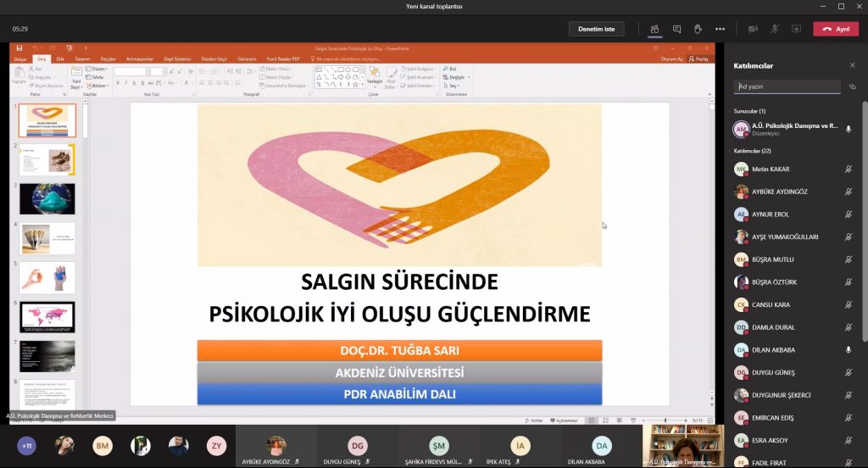
Task: Toggle the microphone mute button
Action: [775, 30]
